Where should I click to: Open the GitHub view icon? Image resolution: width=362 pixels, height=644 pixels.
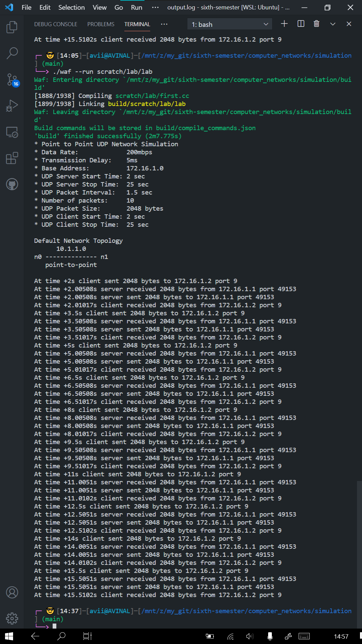[x=12, y=184]
